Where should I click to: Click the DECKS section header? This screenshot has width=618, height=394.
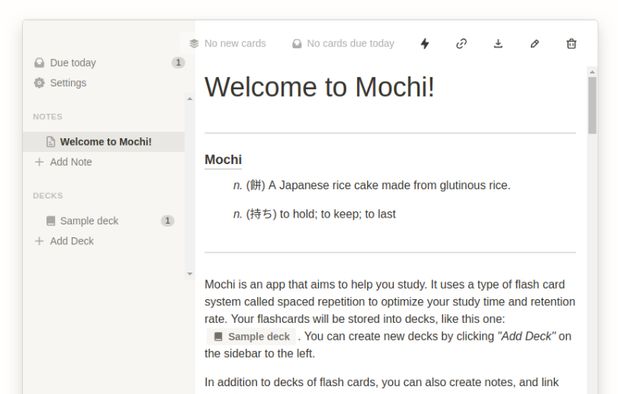48,196
